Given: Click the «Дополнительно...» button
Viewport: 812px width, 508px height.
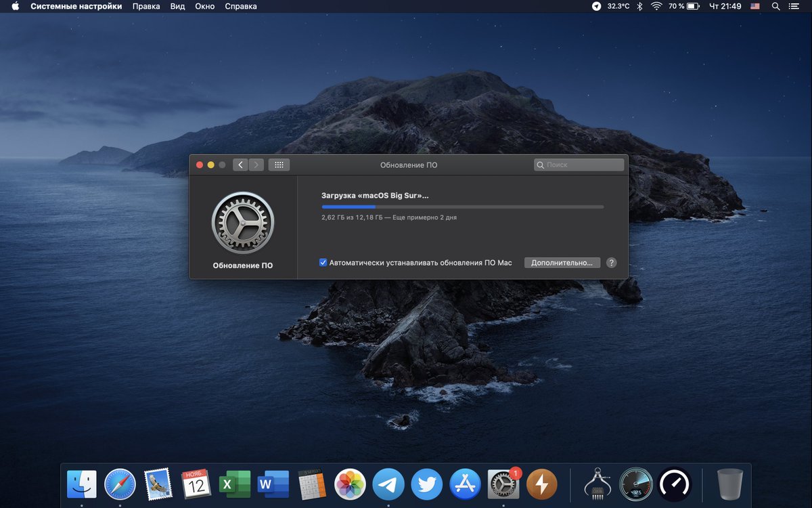Looking at the screenshot, I should point(562,262).
